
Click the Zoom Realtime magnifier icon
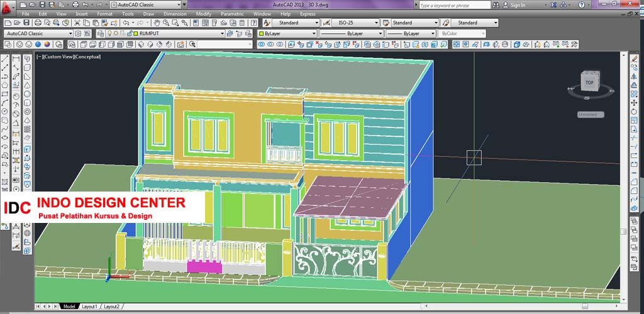[167, 23]
